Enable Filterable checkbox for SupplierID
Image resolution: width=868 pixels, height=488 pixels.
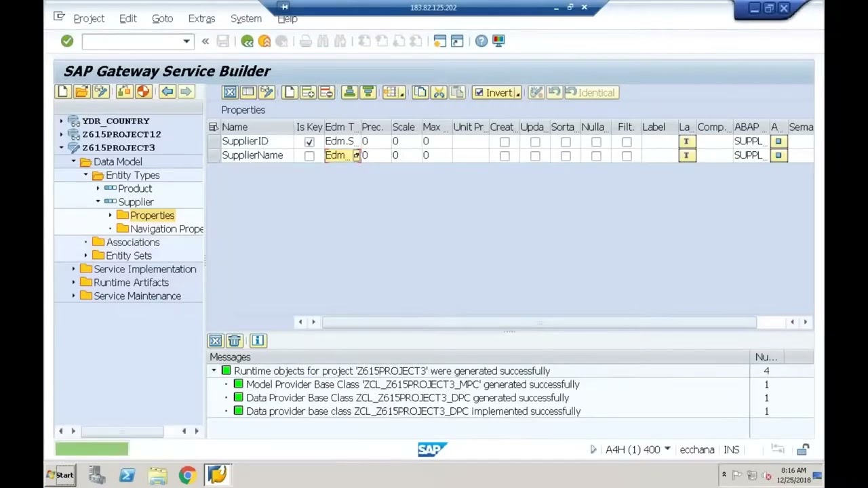[627, 142]
